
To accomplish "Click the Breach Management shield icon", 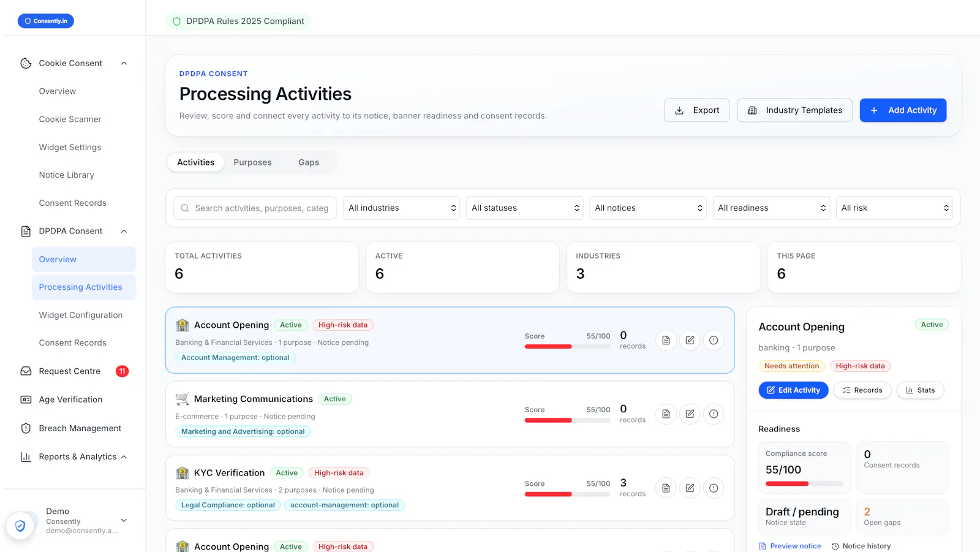I will click(x=26, y=428).
